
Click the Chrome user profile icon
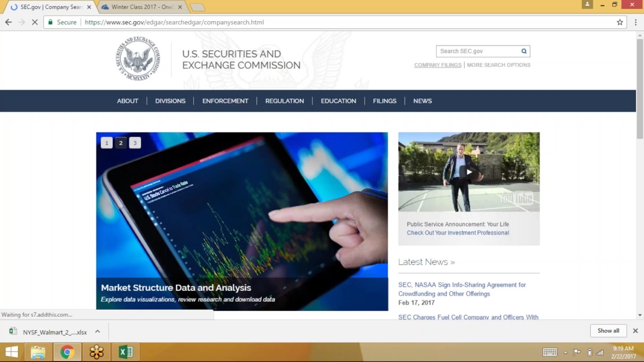(x=587, y=5)
